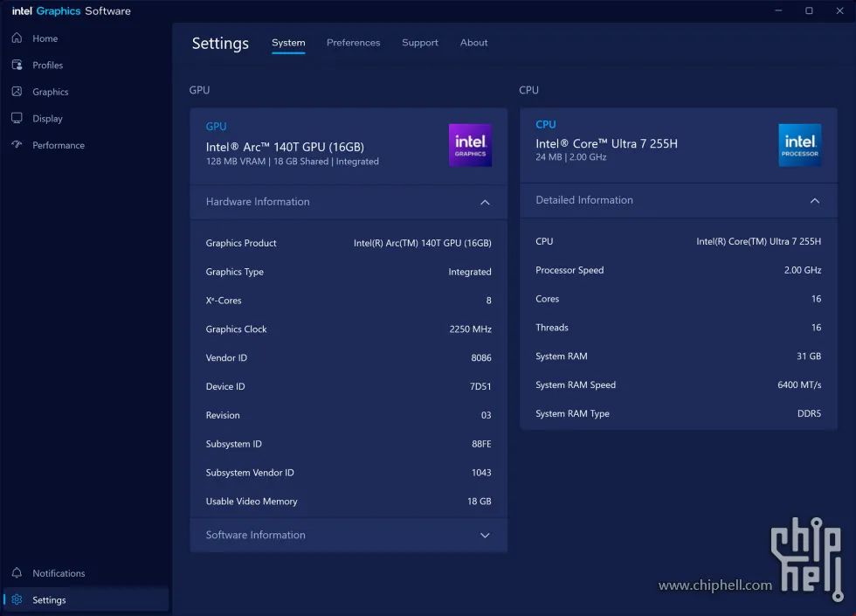Click the Intel Processor blue logo badge
Image resolution: width=856 pixels, height=616 pixels.
point(800,145)
